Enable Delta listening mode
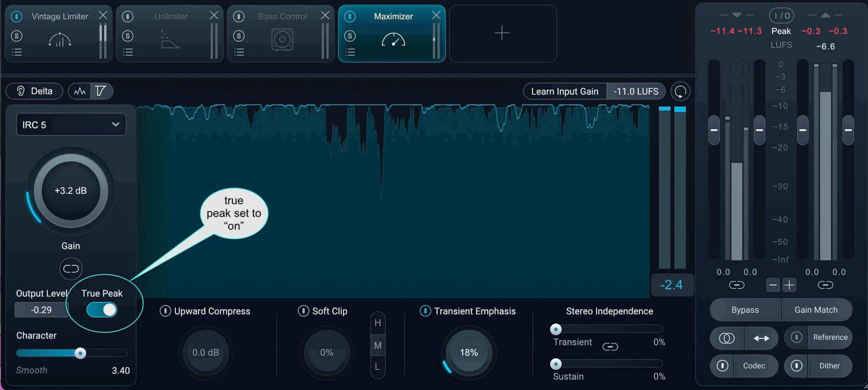868x390 pixels. pyautogui.click(x=34, y=91)
